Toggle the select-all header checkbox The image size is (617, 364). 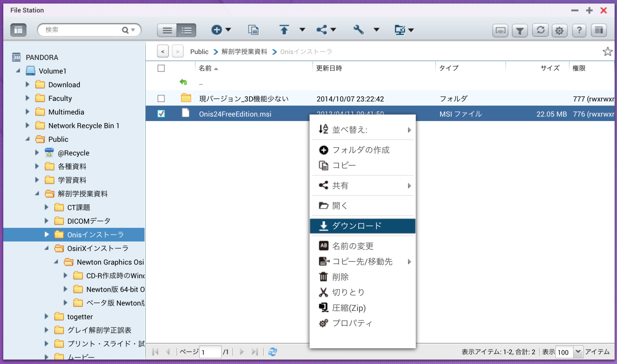tap(161, 68)
